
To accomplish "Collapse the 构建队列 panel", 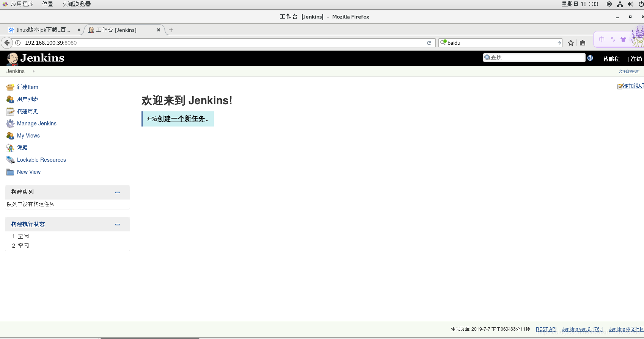I will coord(118,192).
